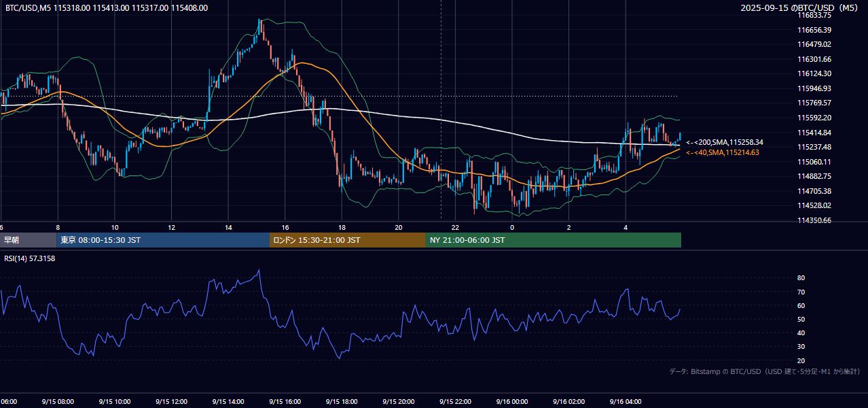Click price axis value 114350.66
The height and width of the screenshot is (408, 868).
[x=814, y=220]
